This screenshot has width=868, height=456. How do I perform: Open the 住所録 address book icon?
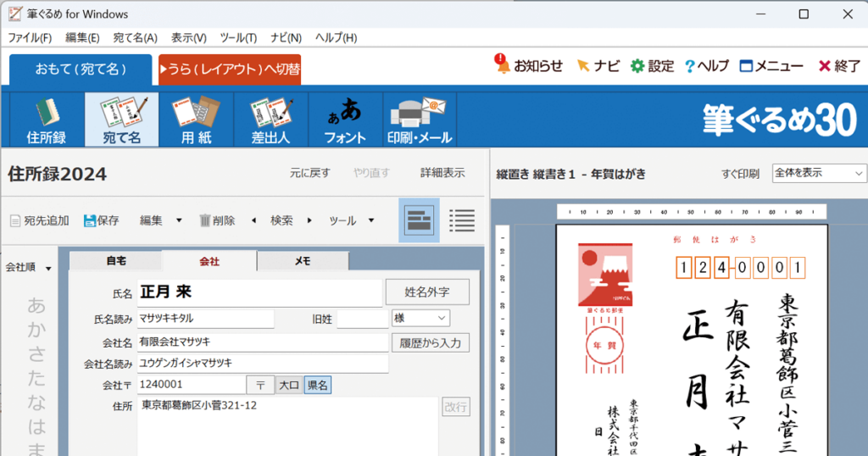[x=47, y=120]
